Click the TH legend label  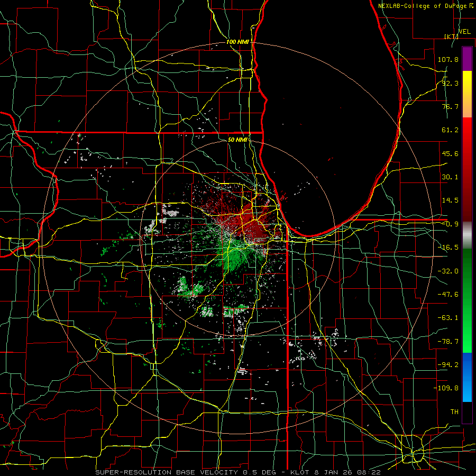pyautogui.click(x=454, y=412)
